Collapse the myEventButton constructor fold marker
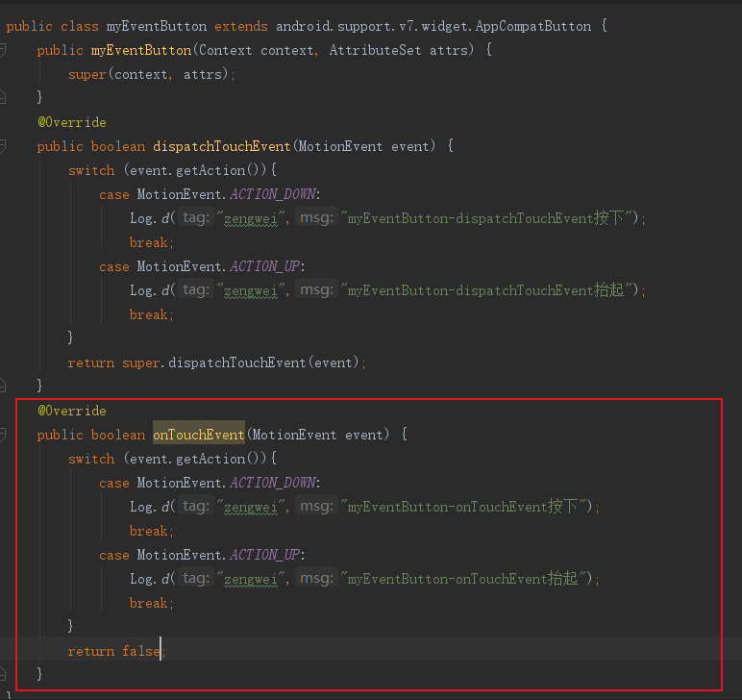The image size is (742, 700). coord(4,50)
